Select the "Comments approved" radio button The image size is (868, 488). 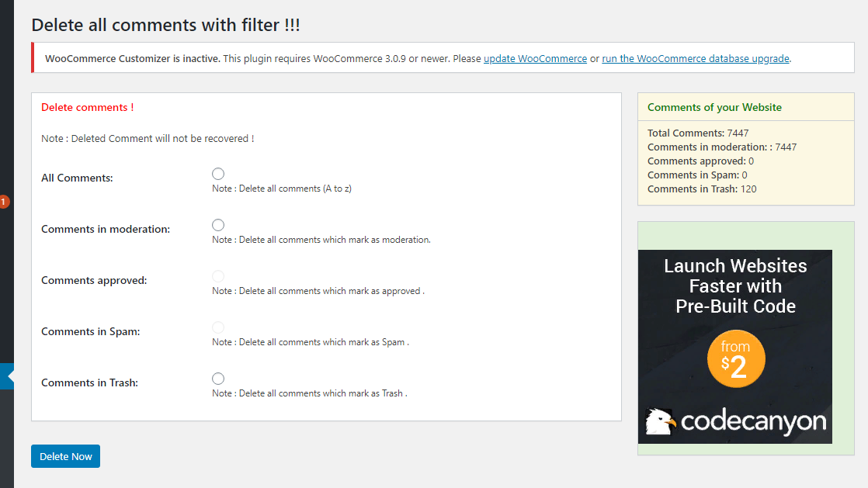(218, 276)
